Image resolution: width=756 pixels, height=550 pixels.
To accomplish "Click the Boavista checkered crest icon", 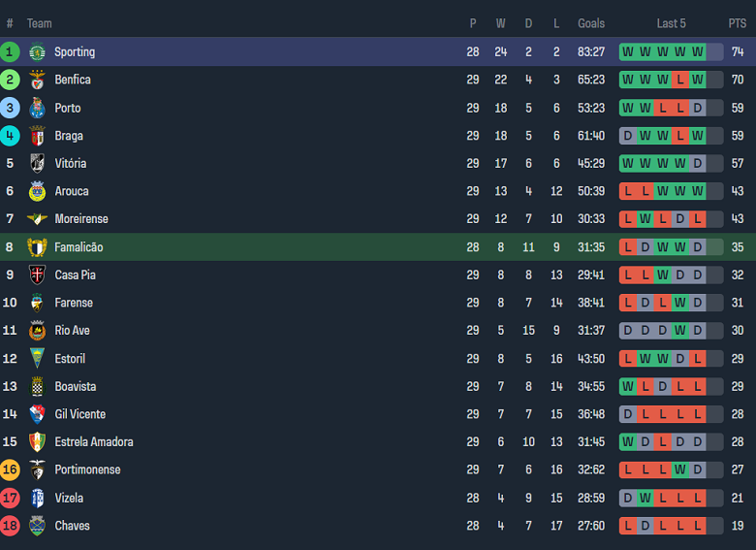I will click(37, 386).
